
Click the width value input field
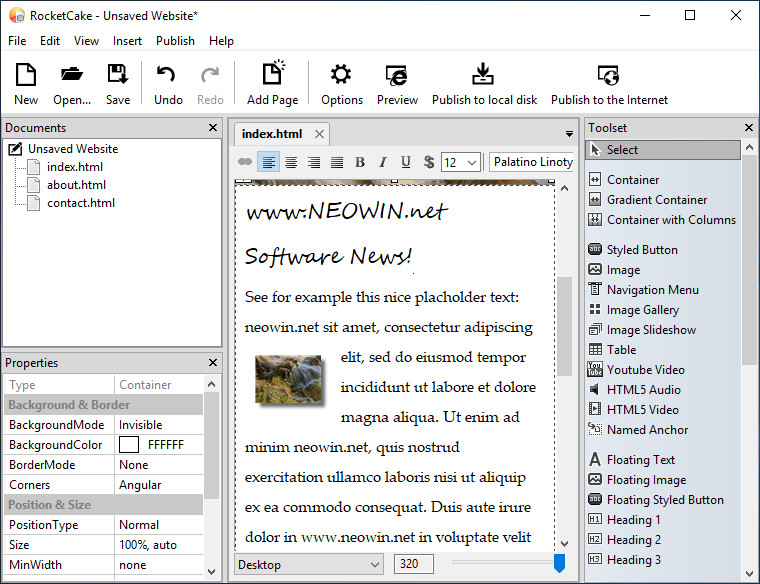pos(413,565)
